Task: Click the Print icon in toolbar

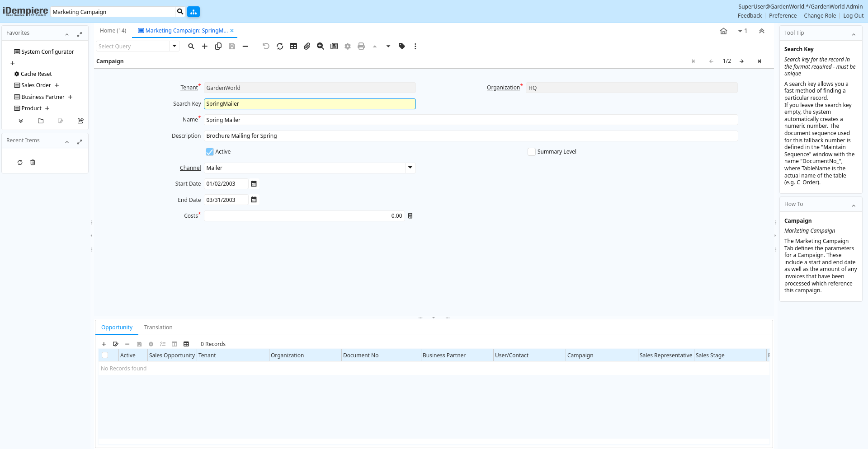Action: (361, 46)
